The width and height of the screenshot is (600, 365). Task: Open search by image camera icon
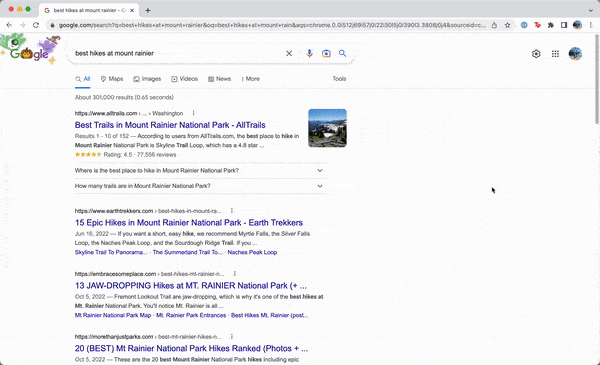pos(326,54)
